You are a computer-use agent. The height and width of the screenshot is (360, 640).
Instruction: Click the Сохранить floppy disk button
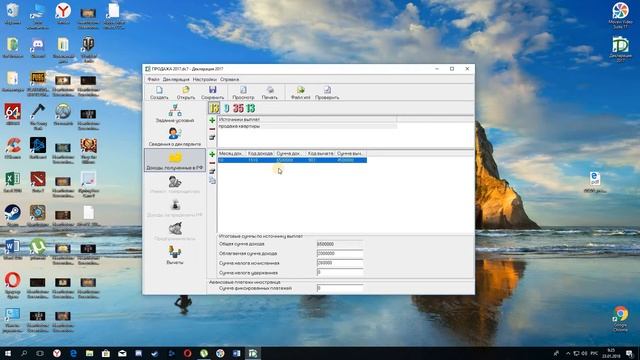[212, 93]
